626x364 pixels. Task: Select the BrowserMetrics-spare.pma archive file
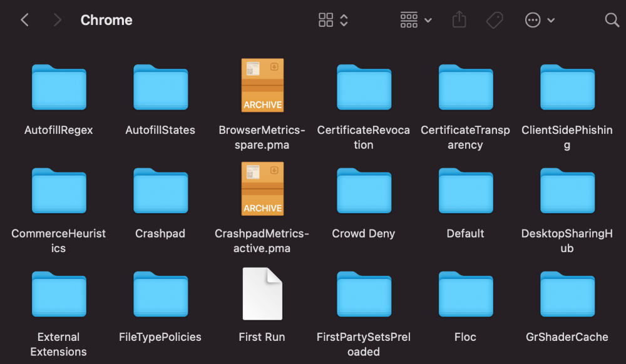[x=262, y=86]
